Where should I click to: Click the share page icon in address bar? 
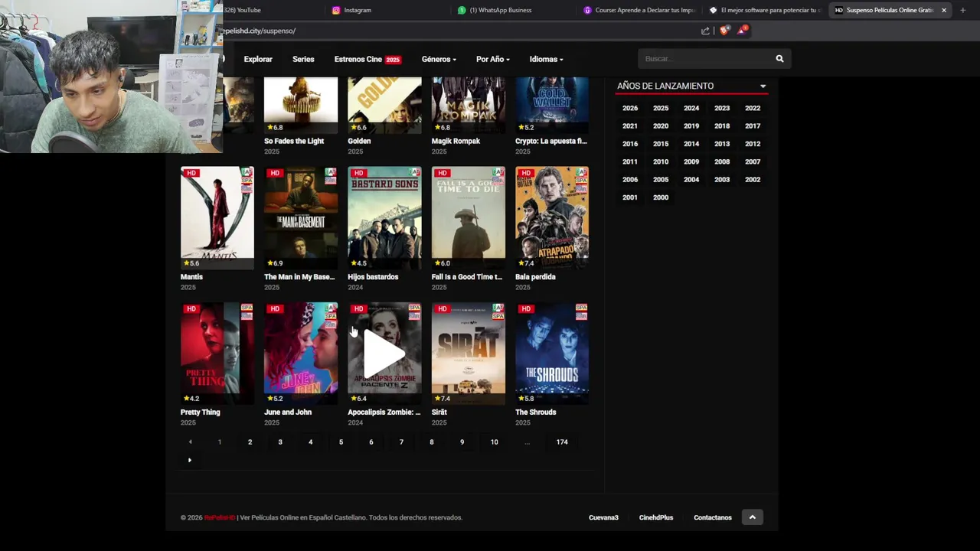pos(705,31)
